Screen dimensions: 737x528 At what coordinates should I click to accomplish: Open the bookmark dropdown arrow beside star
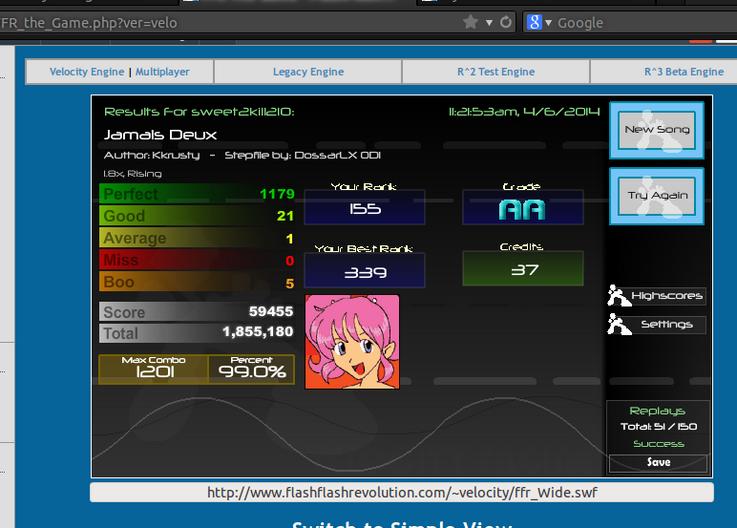point(489,23)
